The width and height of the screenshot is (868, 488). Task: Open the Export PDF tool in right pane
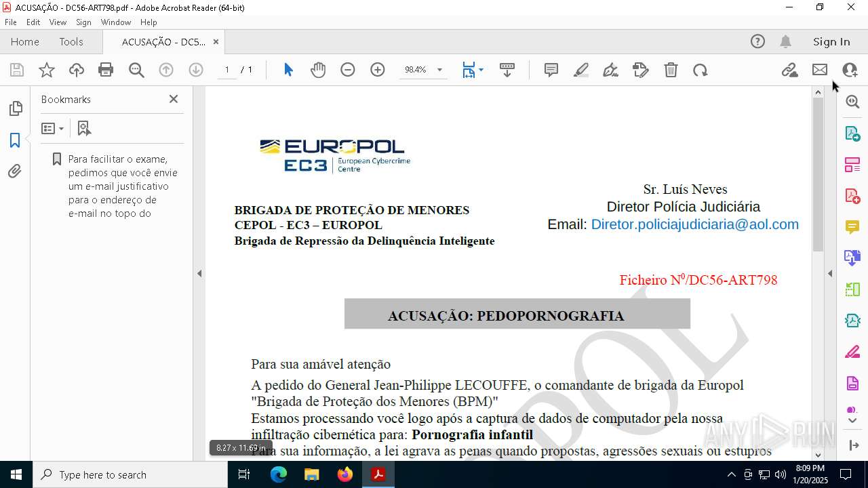point(852,133)
